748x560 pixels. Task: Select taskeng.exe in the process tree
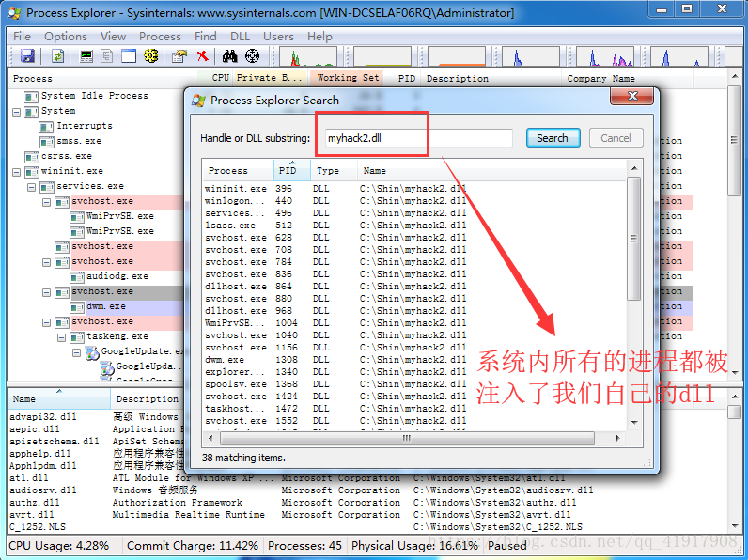pos(117,336)
